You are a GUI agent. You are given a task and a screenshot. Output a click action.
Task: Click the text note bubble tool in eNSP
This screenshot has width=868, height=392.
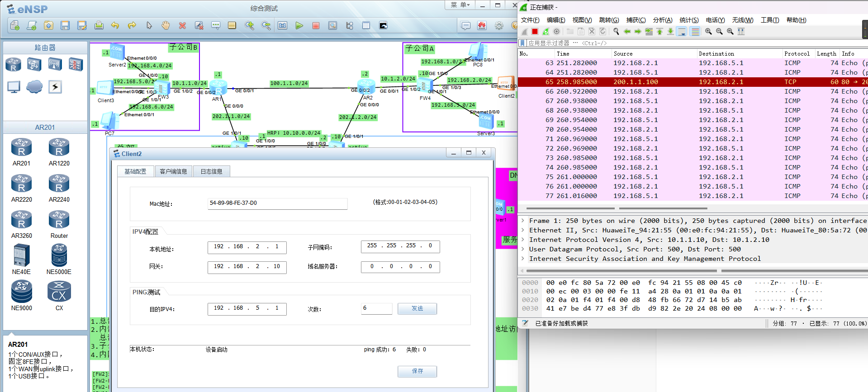216,26
